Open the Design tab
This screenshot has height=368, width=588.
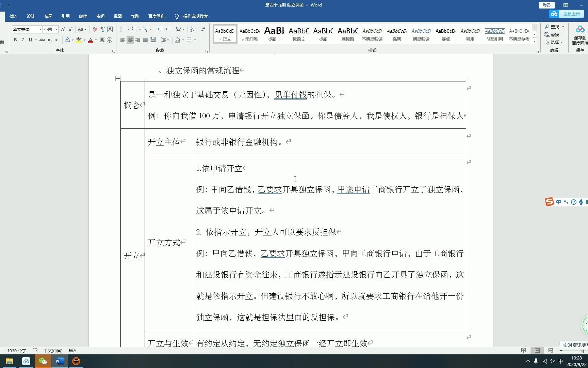coord(31,16)
